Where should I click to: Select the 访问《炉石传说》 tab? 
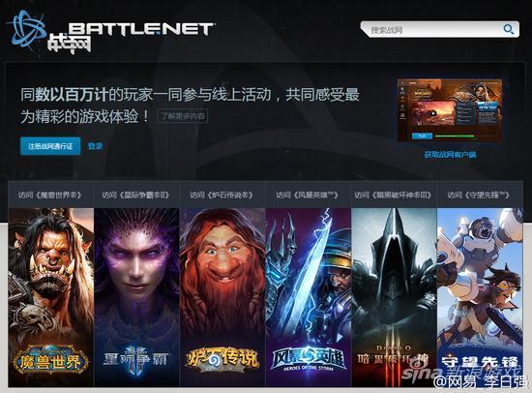click(222, 195)
